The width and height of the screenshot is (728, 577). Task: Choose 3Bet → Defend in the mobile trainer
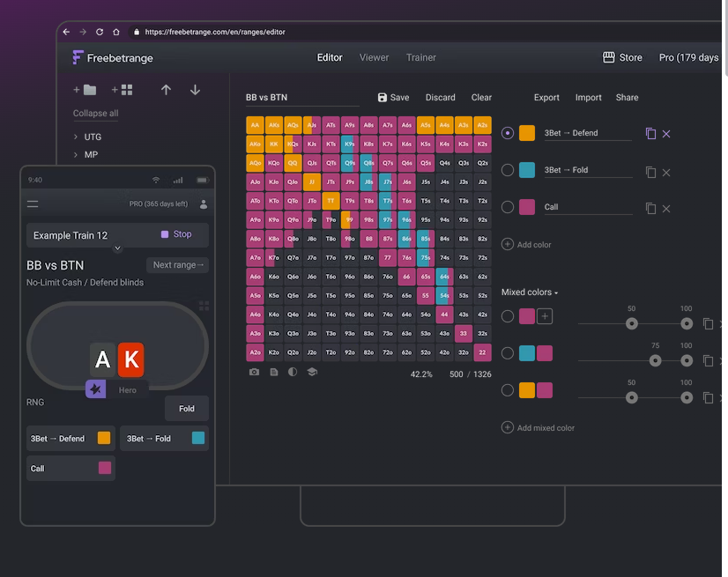point(71,438)
